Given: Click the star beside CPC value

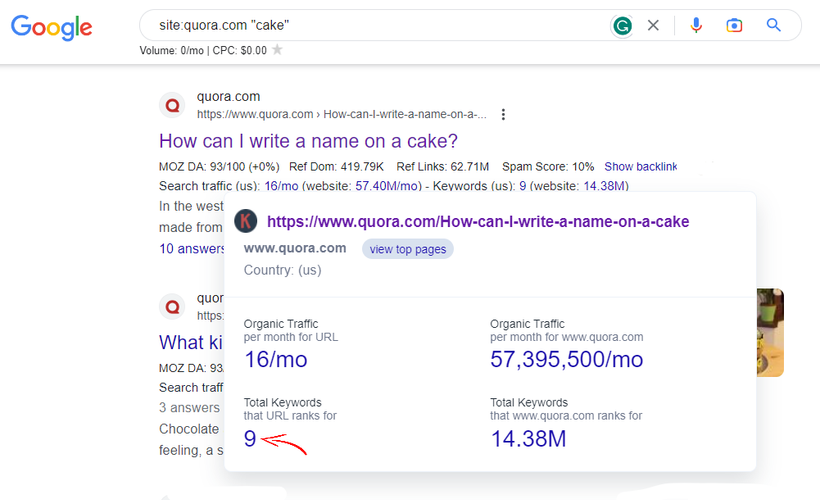Looking at the screenshot, I should pyautogui.click(x=277, y=50).
